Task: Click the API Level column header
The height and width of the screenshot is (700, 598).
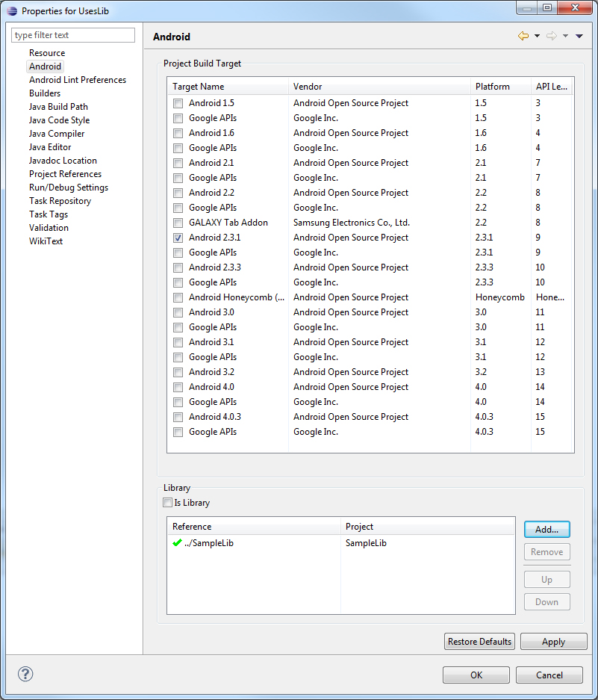Action: pyautogui.click(x=552, y=87)
